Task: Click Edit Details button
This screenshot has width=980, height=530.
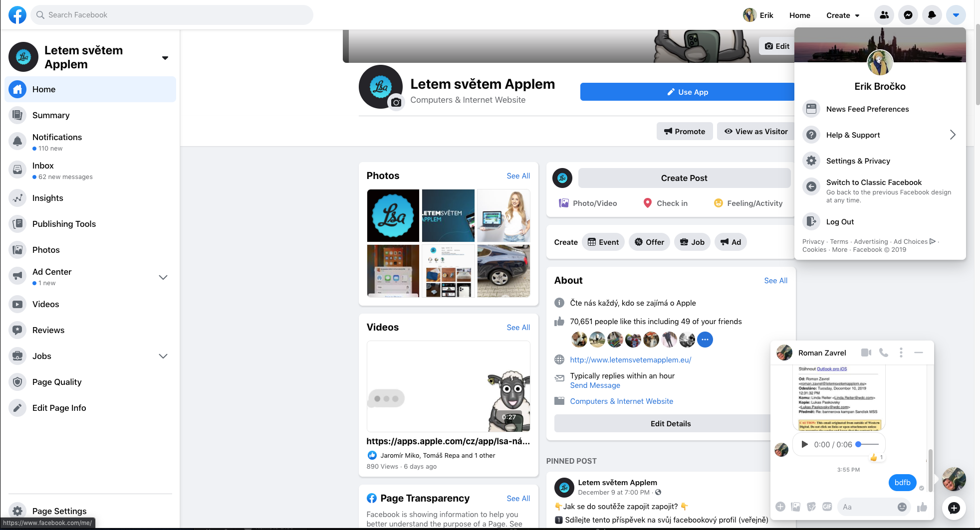Action: click(671, 423)
